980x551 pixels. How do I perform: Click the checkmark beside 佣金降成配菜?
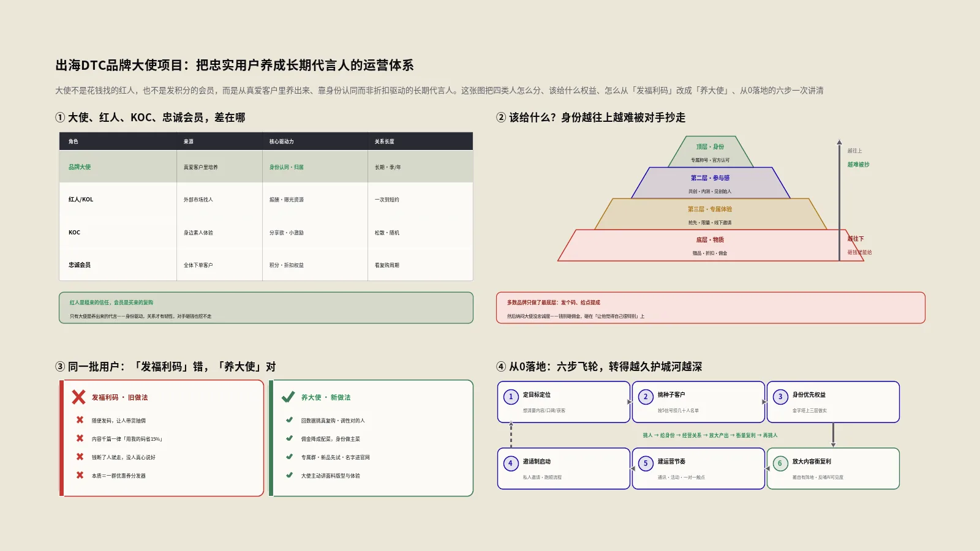[289, 438]
